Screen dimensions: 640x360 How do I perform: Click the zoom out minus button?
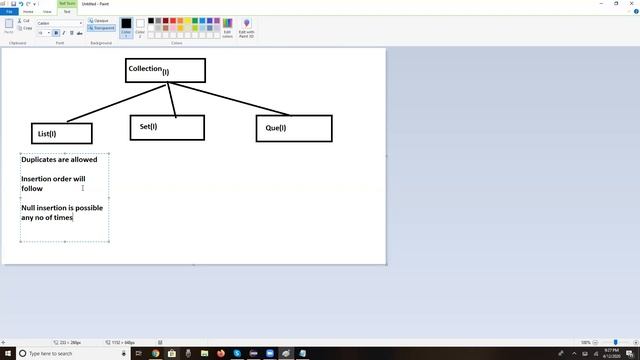[x=596, y=342]
